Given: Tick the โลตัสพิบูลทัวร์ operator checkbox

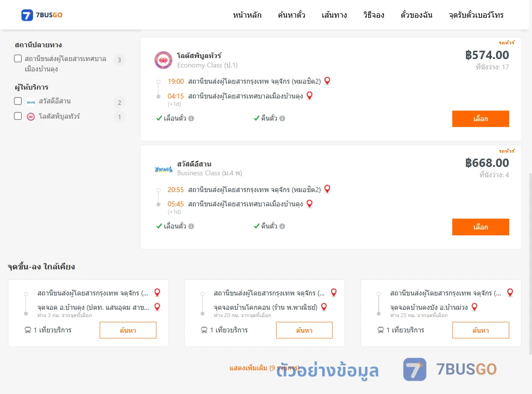Looking at the screenshot, I should click(x=18, y=116).
